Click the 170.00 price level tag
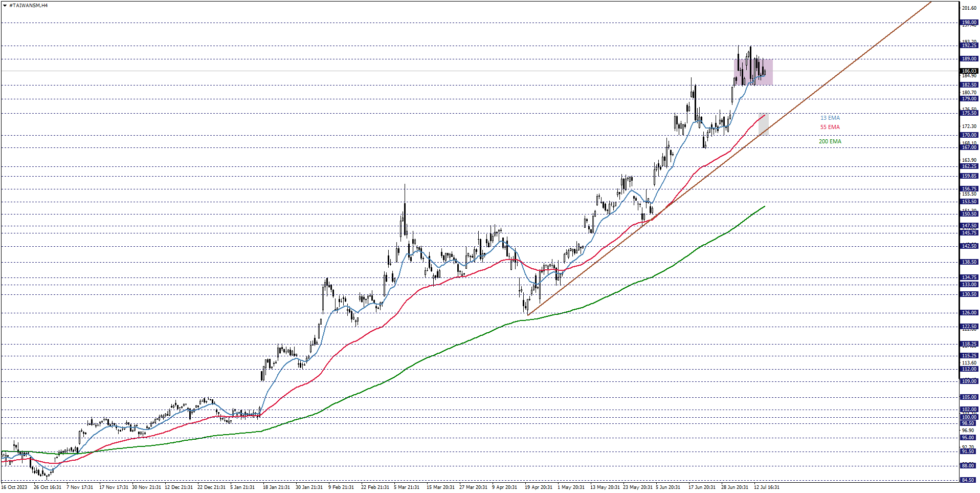980x493 pixels. coord(969,135)
